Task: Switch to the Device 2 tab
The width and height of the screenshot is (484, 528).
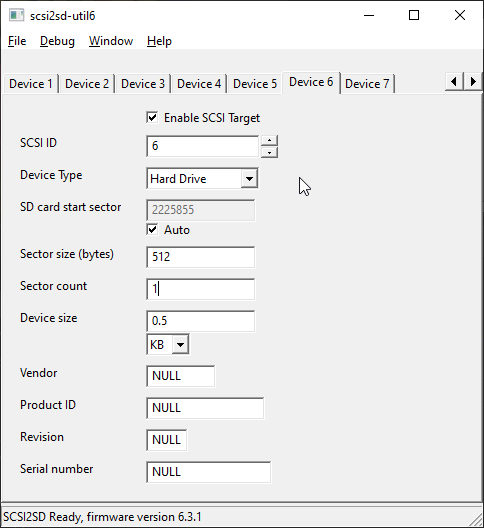Action: (87, 84)
